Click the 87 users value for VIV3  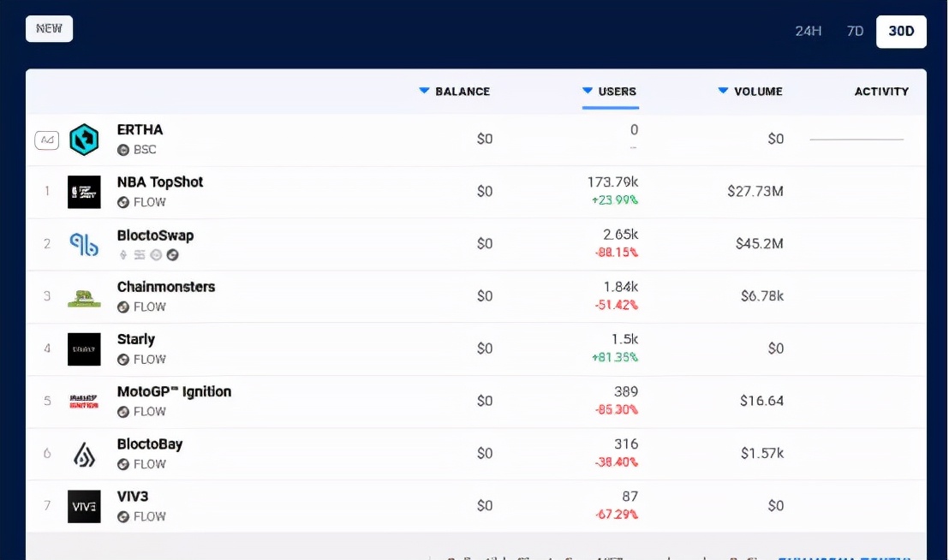pyautogui.click(x=630, y=497)
